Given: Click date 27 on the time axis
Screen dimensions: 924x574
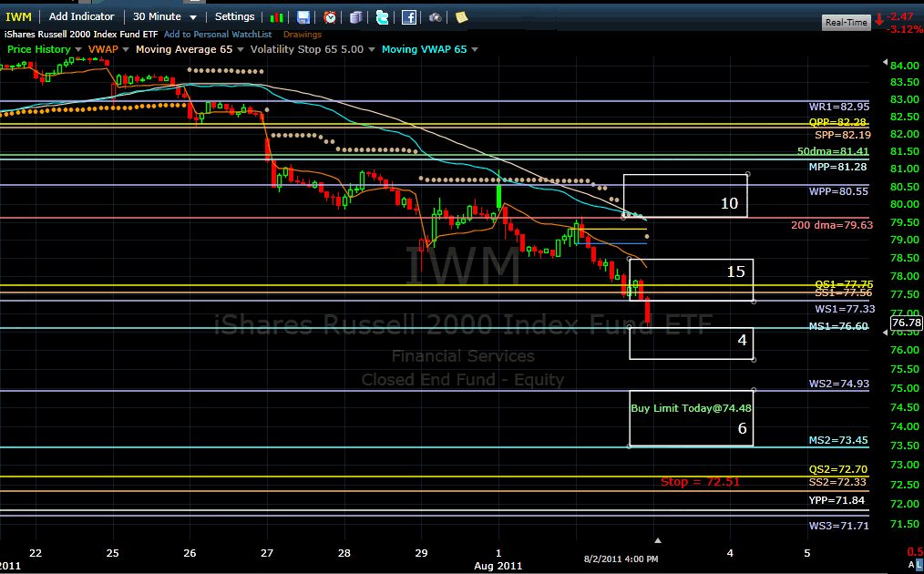Looking at the screenshot, I should click(268, 553).
